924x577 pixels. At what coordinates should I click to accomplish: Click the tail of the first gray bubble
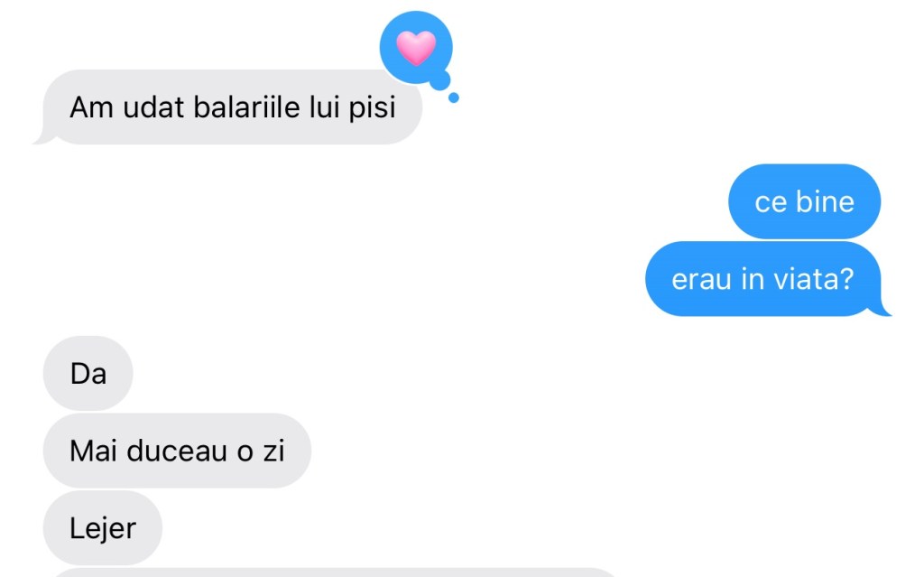tap(42, 137)
